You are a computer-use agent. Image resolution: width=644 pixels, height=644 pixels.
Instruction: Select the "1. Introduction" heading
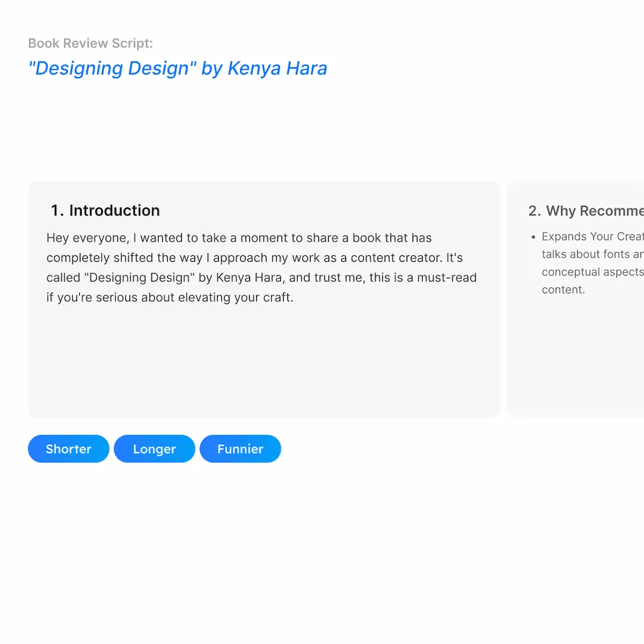click(x=105, y=210)
